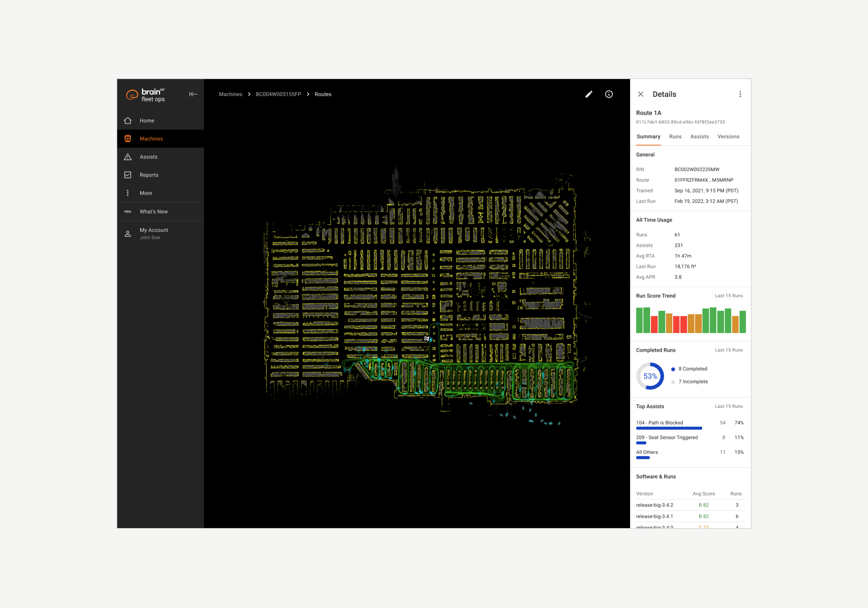Close the Details panel
The width and height of the screenshot is (868, 608).
[x=641, y=94]
